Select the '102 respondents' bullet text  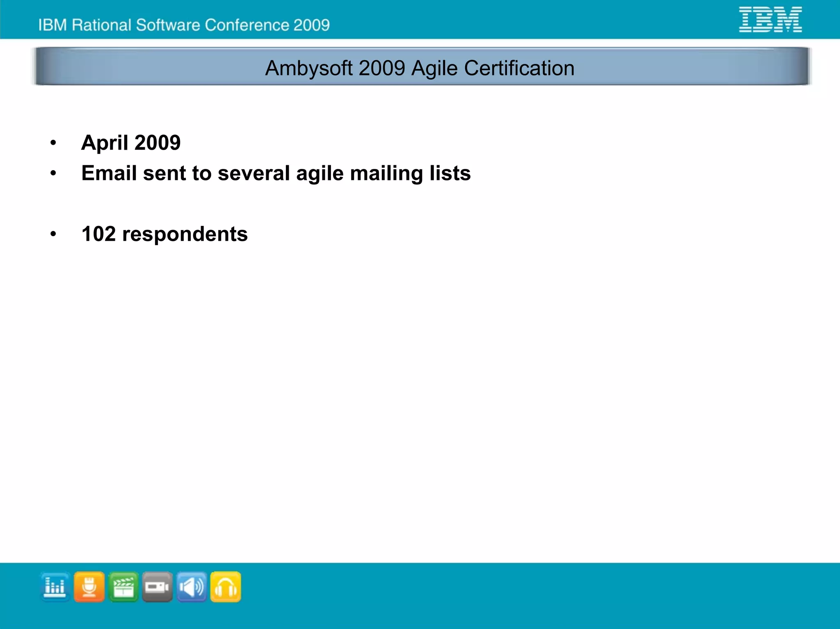164,234
